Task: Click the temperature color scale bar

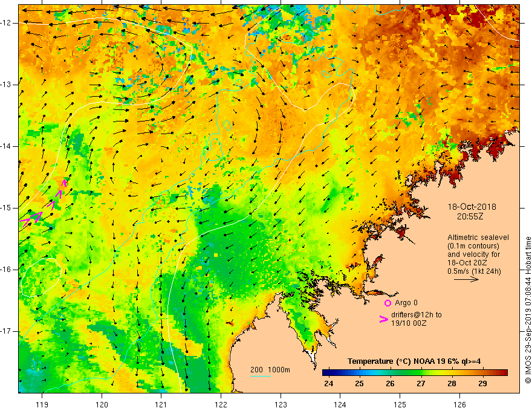Action: 415,373
